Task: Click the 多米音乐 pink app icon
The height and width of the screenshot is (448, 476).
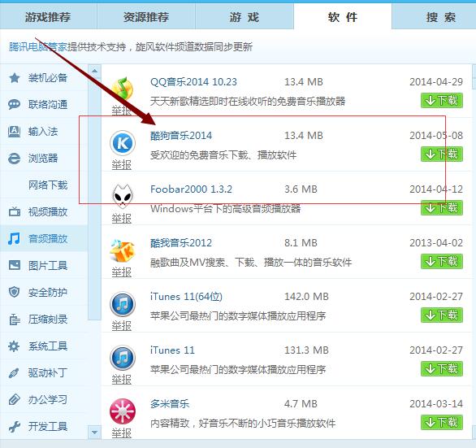Action: (123, 411)
